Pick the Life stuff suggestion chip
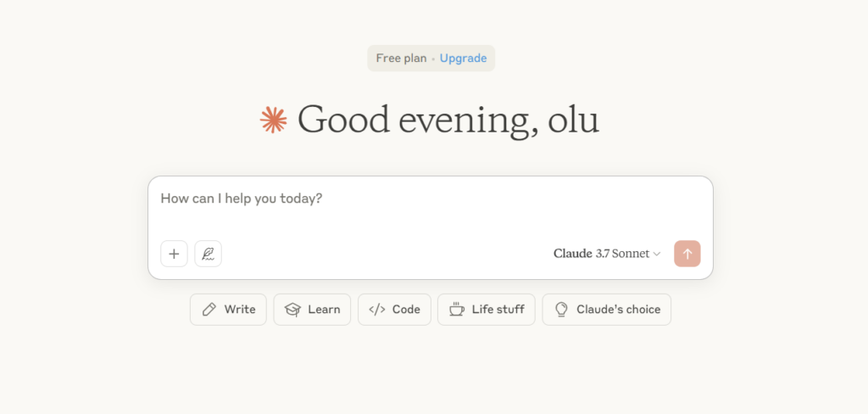 pos(486,310)
